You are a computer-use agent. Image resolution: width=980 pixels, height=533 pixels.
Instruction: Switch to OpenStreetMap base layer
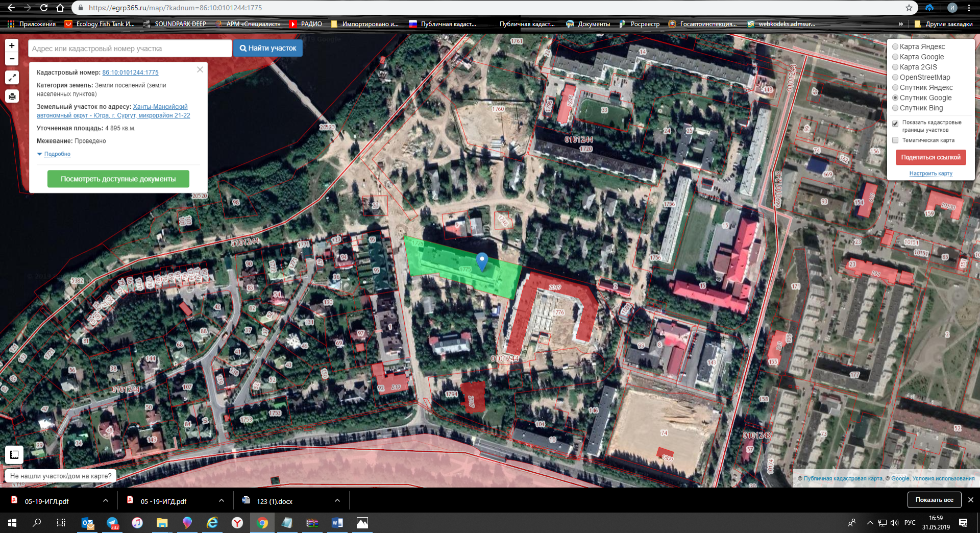tap(895, 77)
